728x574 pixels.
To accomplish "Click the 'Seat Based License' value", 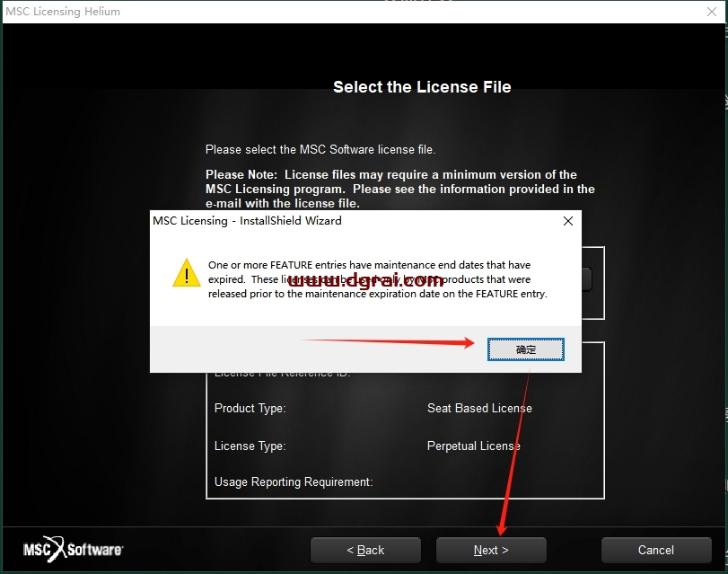I will pos(479,408).
